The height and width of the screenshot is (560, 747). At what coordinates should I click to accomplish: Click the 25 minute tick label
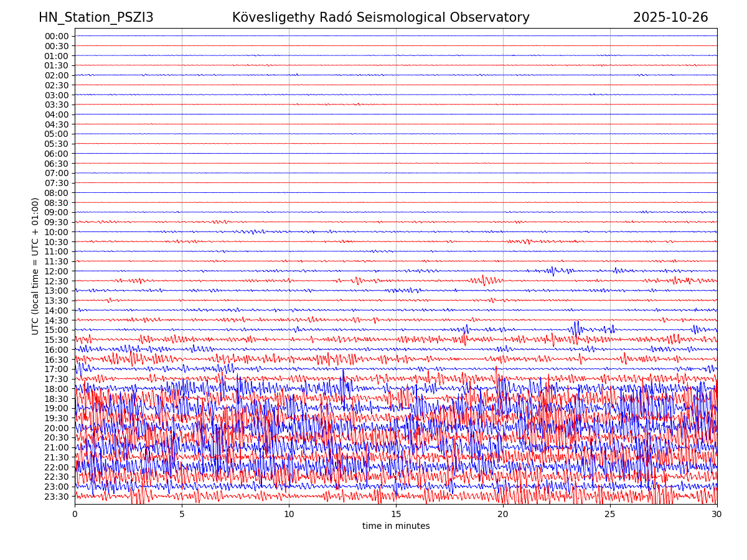pos(610,514)
